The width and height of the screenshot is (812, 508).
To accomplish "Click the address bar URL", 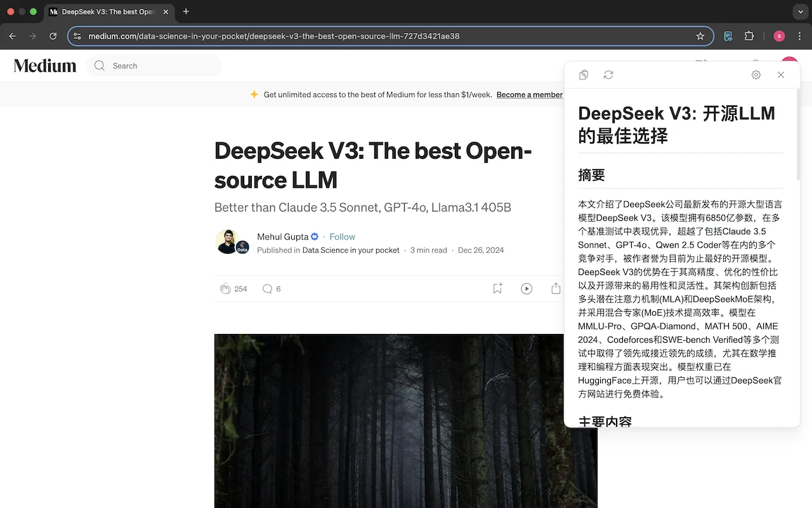I will 274,36.
